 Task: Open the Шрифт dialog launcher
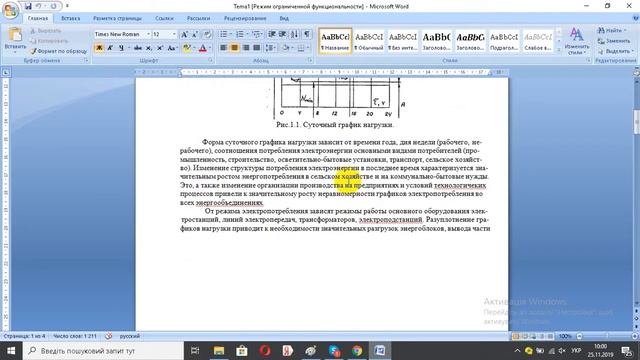211,60
